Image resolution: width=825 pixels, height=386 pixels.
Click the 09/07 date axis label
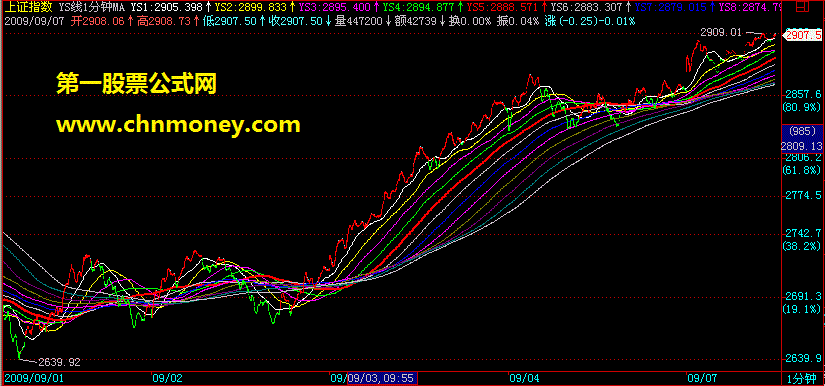[x=702, y=378]
